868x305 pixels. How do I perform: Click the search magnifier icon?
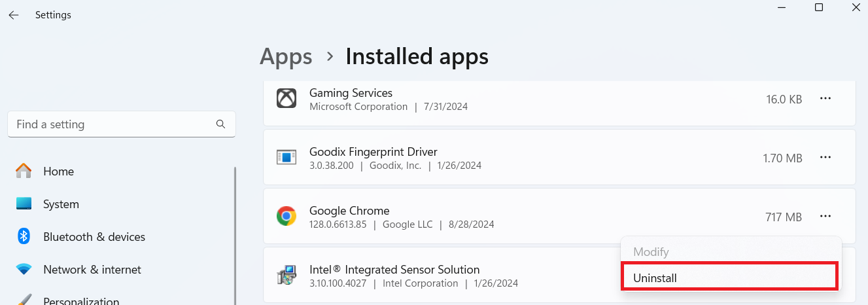(221, 124)
